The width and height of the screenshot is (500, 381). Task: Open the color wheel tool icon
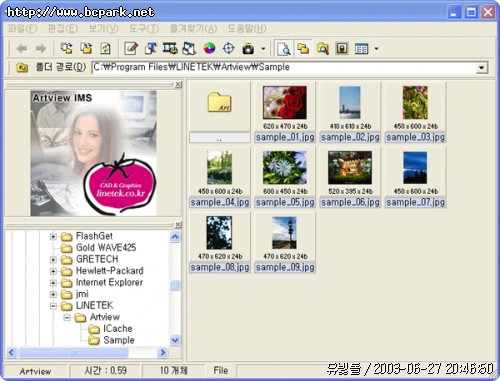[209, 49]
